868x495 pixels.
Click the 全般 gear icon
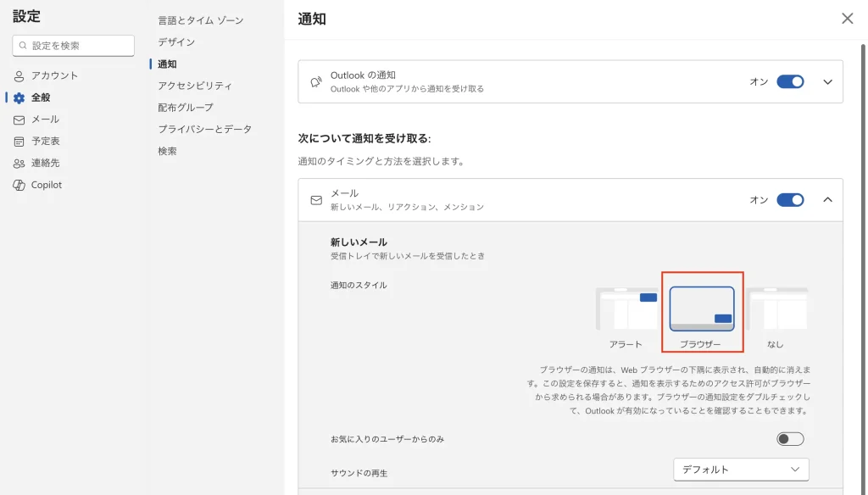[x=19, y=97]
